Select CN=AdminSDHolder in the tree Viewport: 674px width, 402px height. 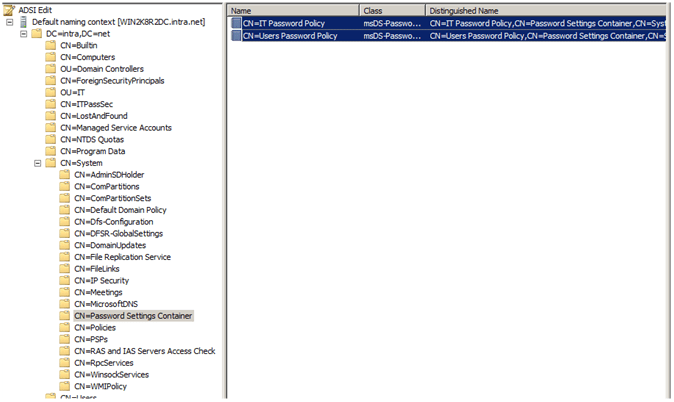[116, 175]
